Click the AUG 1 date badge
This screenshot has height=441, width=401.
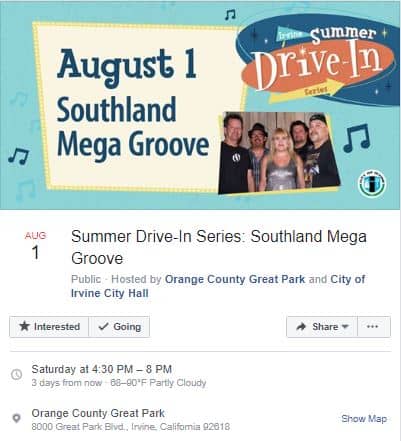[35, 246]
